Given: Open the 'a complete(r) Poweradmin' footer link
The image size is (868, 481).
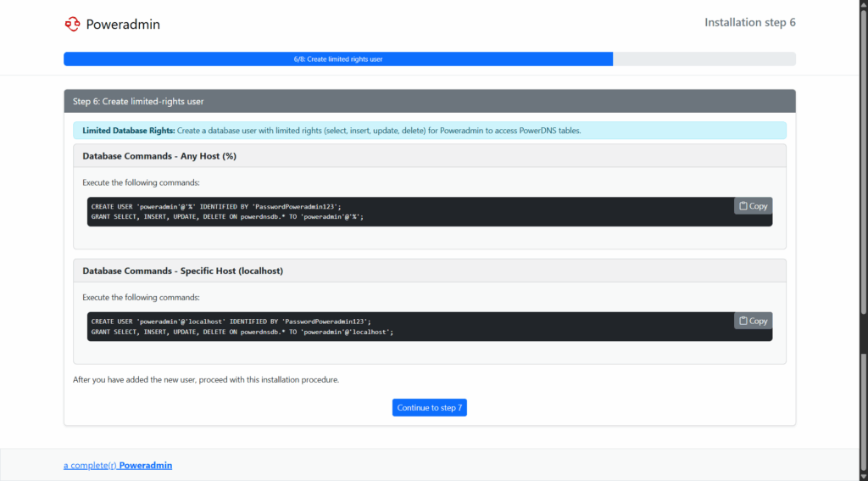Looking at the screenshot, I should coord(118,466).
